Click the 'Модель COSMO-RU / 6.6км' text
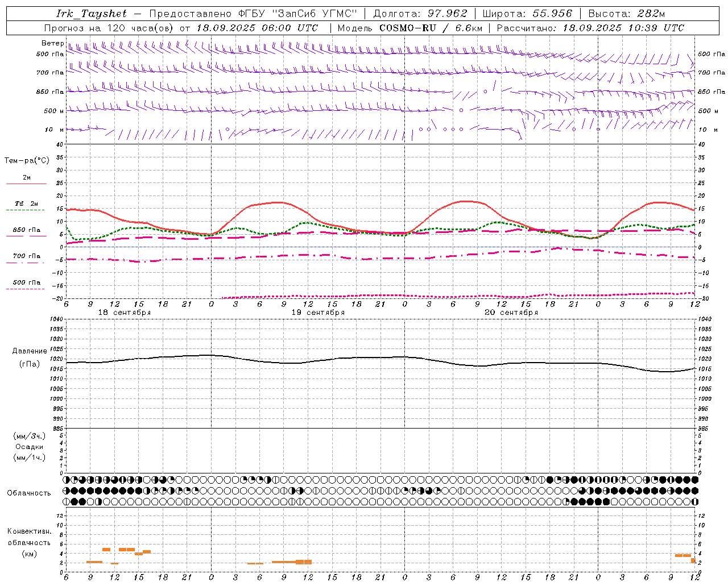 [x=409, y=28]
